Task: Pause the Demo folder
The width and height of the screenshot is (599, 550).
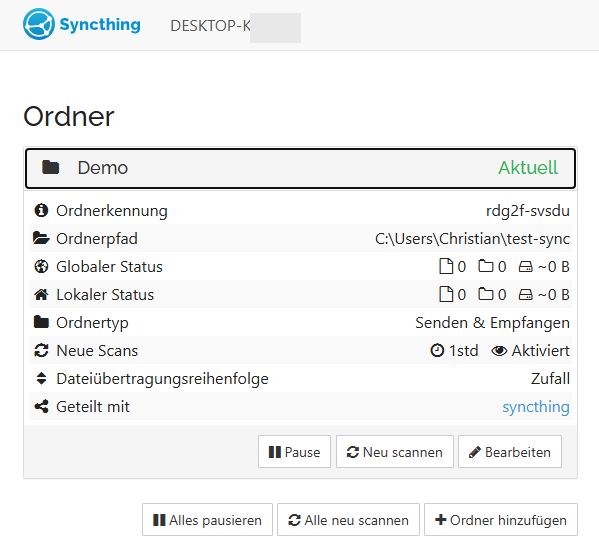Action: [x=294, y=451]
